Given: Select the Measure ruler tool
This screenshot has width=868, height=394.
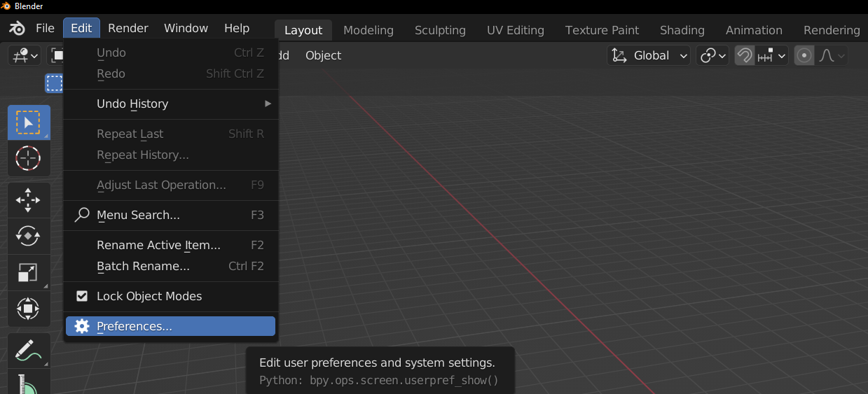Looking at the screenshot, I should pos(29,383).
